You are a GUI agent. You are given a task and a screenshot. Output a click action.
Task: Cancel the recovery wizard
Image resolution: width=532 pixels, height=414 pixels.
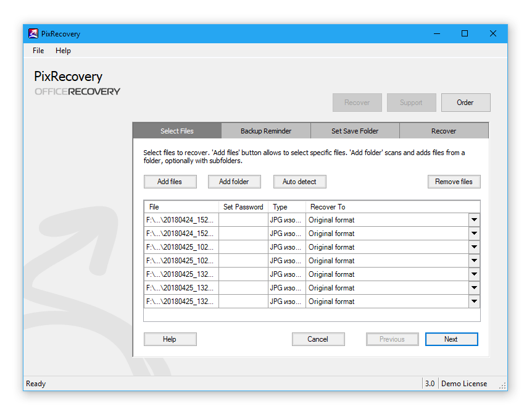click(318, 339)
